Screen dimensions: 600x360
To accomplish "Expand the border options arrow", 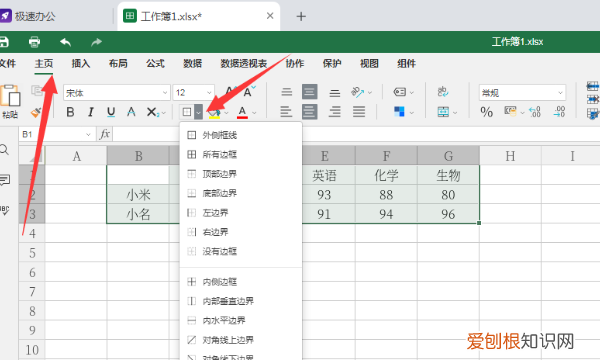I will click(x=198, y=112).
